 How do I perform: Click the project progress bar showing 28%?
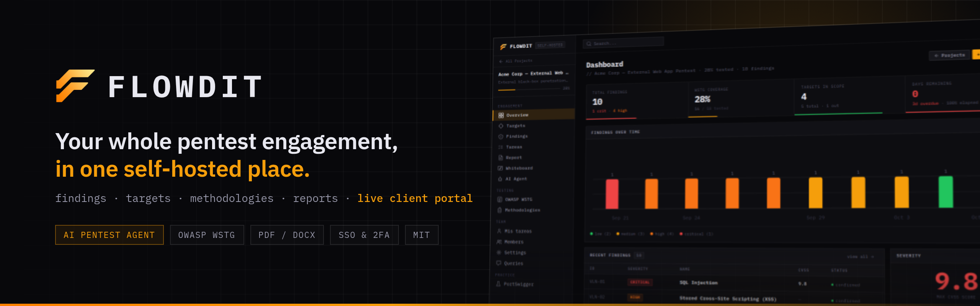(x=530, y=90)
